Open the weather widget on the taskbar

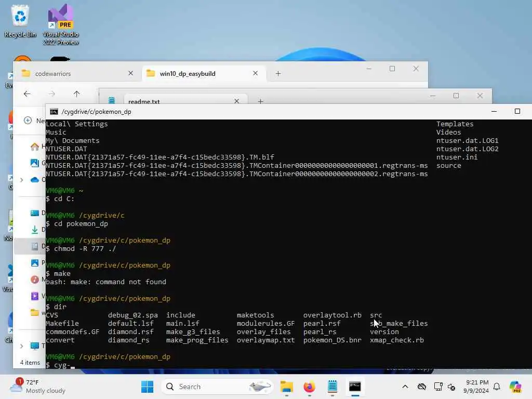[x=37, y=387]
